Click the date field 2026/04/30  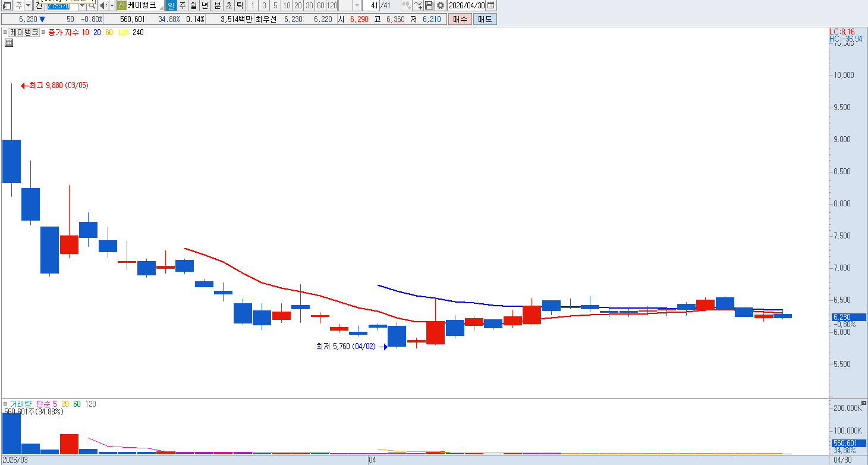click(x=467, y=5)
